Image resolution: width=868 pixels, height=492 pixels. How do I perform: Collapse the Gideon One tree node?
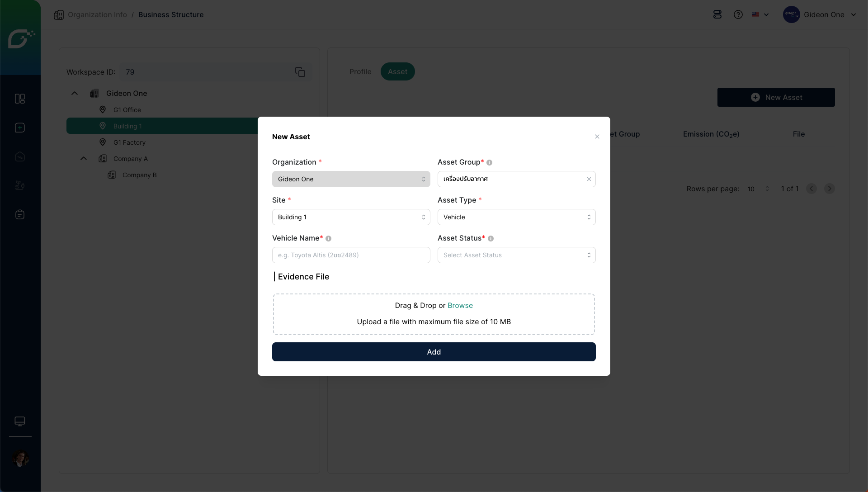(75, 93)
